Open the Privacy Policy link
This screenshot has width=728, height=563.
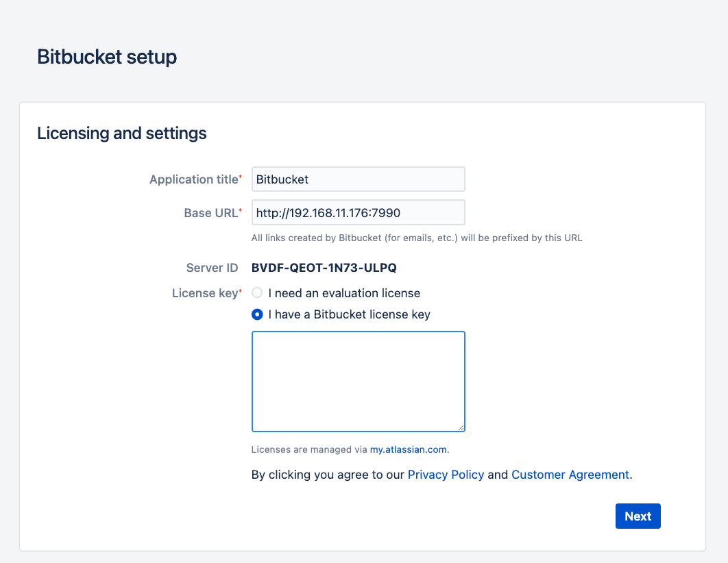click(446, 475)
